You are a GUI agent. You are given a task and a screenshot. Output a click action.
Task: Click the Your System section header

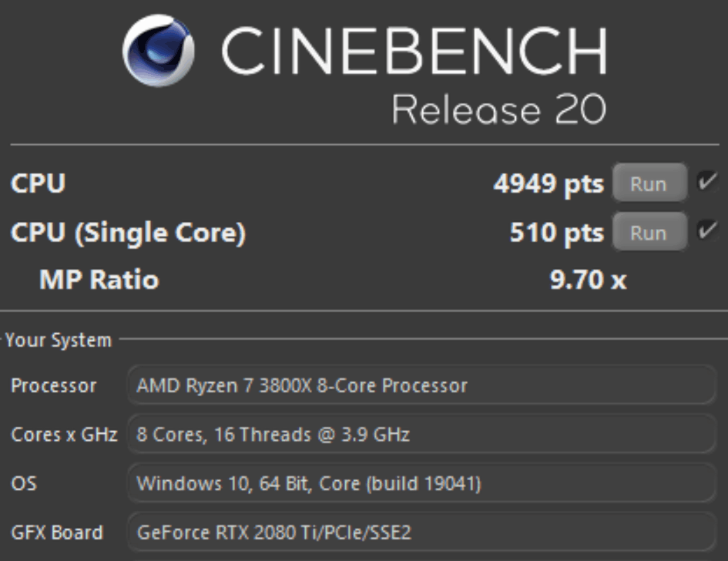(x=59, y=340)
